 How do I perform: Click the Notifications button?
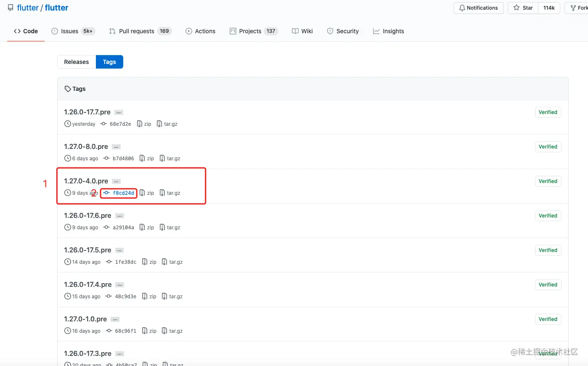point(478,8)
